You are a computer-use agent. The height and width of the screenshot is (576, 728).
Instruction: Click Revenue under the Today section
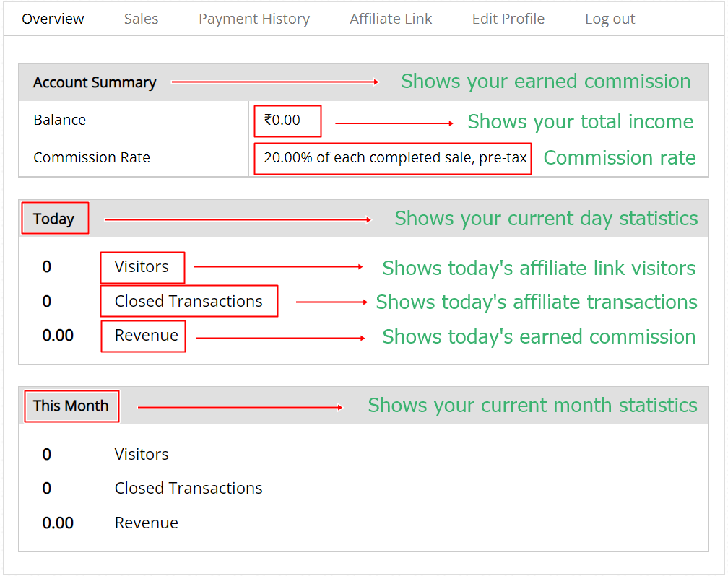pos(146,336)
